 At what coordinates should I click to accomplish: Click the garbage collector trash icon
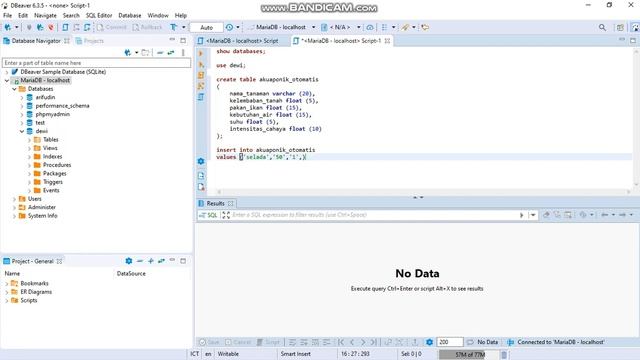(x=504, y=354)
